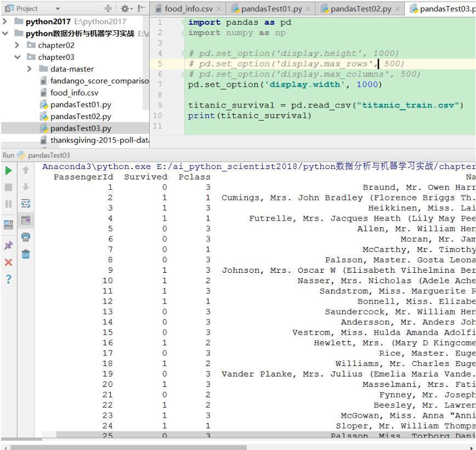Click the Pause output icon
The width and height of the screenshot is (476, 450).
tap(9, 204)
